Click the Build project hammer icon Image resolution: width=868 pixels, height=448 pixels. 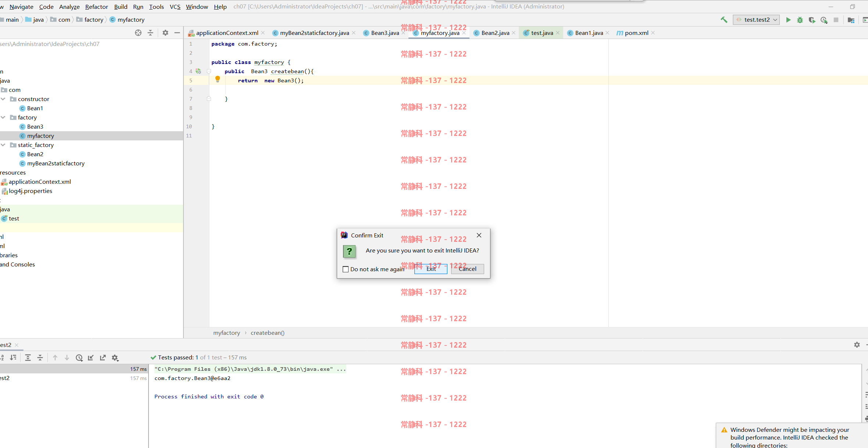click(724, 20)
